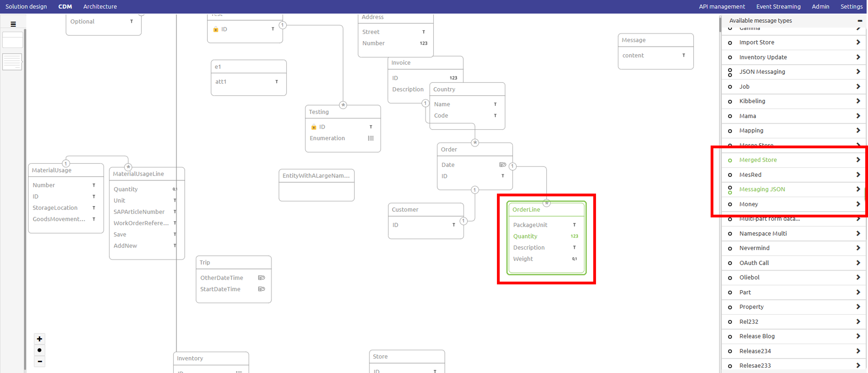Collapse the Available message types panel
868x373 pixels.
tap(860, 20)
